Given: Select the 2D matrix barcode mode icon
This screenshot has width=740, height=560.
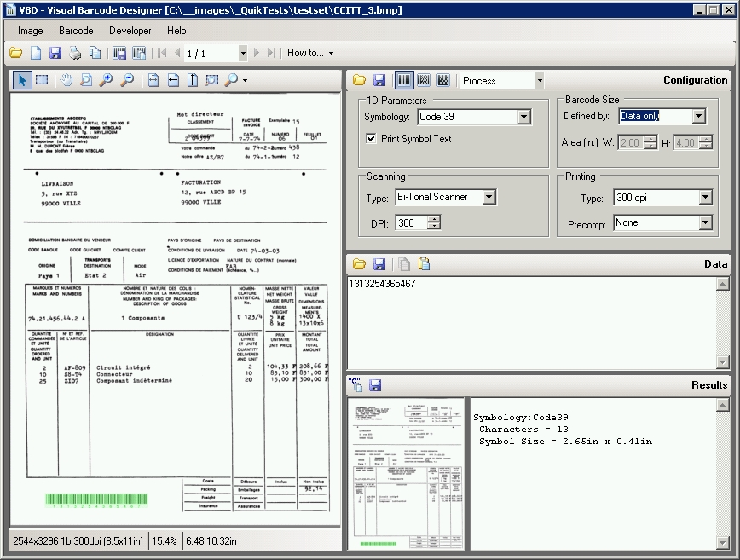Looking at the screenshot, I should [443, 80].
